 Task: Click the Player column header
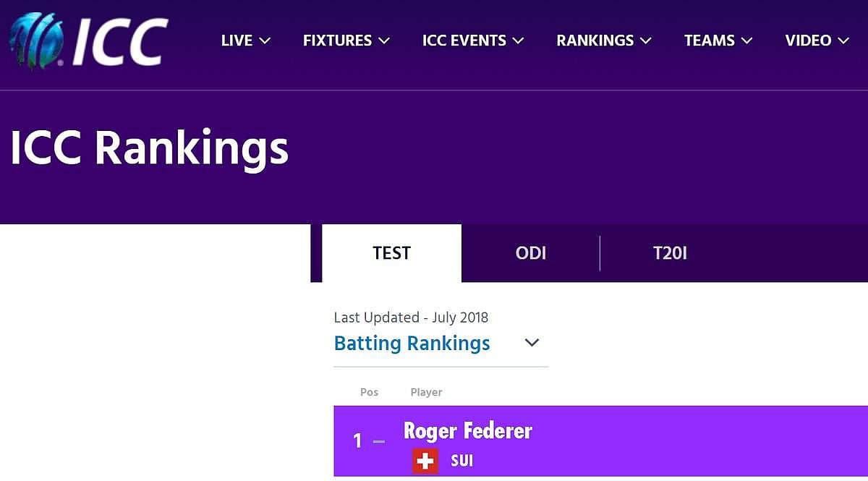(426, 392)
